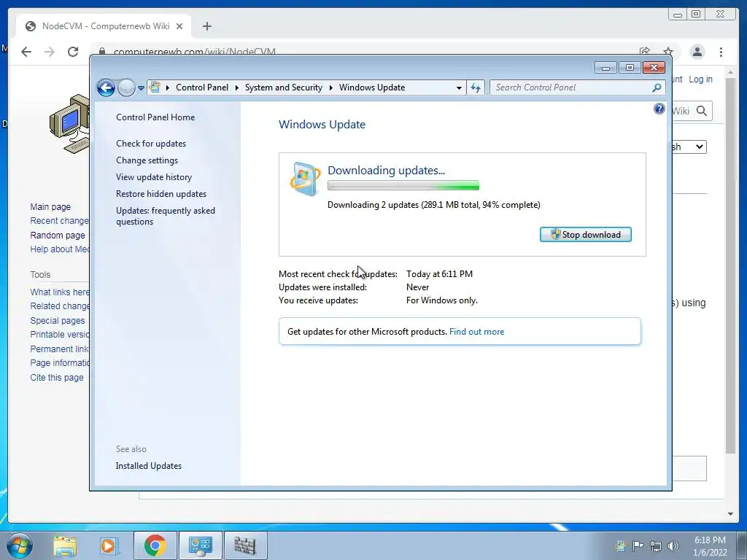Click the scroll down arrow in Chrome
747x560 pixels.
[x=730, y=514]
